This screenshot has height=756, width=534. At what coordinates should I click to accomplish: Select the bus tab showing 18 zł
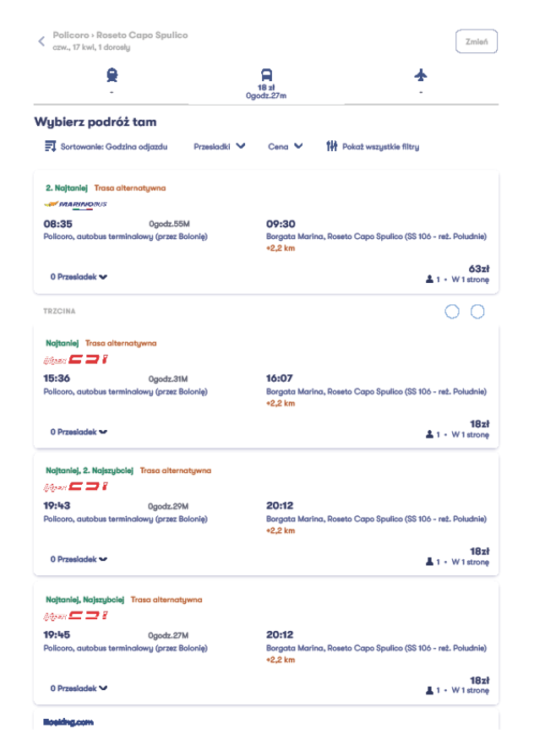pyautogui.click(x=266, y=84)
